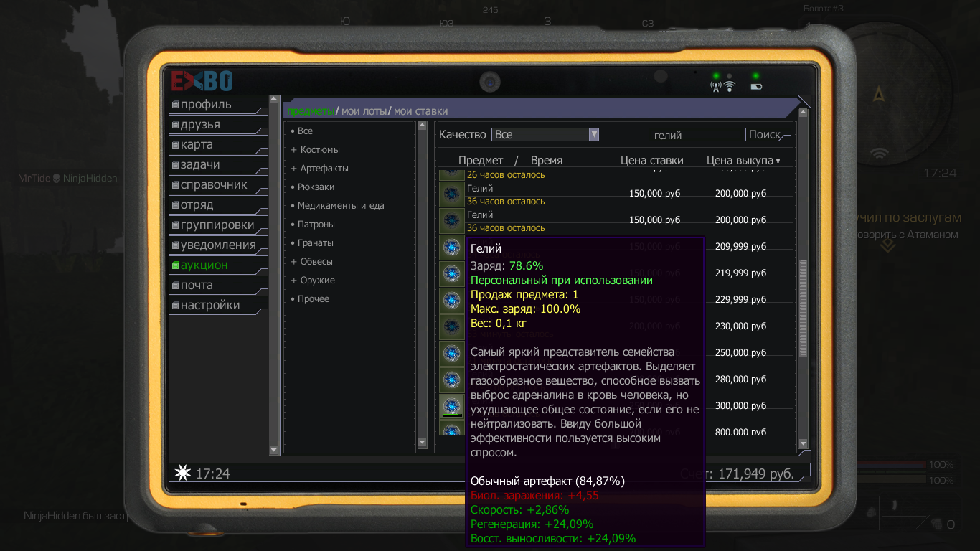Open the карта section

(x=218, y=144)
